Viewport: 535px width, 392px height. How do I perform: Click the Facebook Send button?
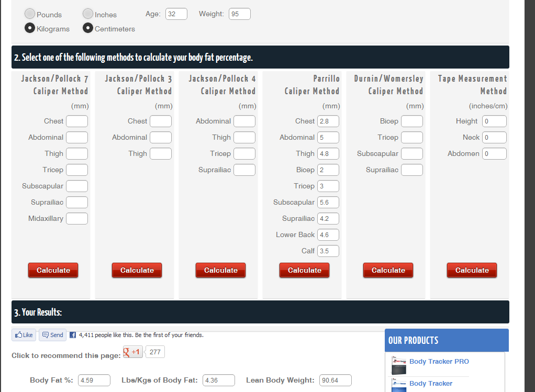click(x=52, y=335)
